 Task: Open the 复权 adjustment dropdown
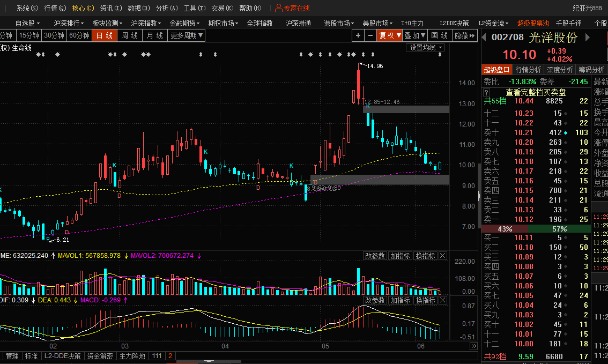pos(390,35)
